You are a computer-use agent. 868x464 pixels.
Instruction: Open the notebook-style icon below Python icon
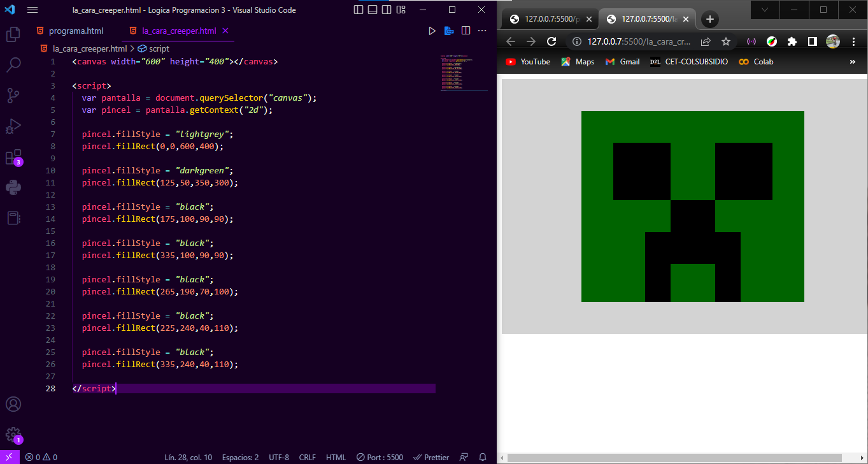tap(13, 218)
